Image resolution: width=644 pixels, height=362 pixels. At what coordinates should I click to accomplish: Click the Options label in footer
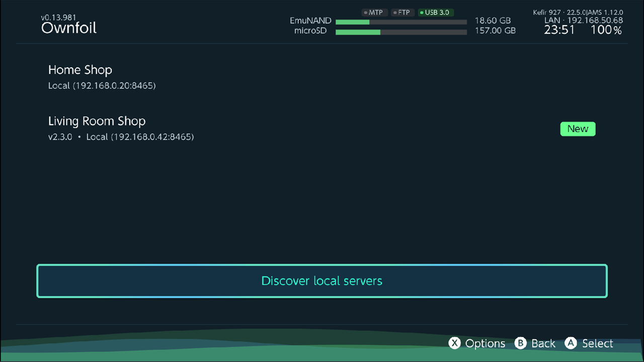pos(485,343)
